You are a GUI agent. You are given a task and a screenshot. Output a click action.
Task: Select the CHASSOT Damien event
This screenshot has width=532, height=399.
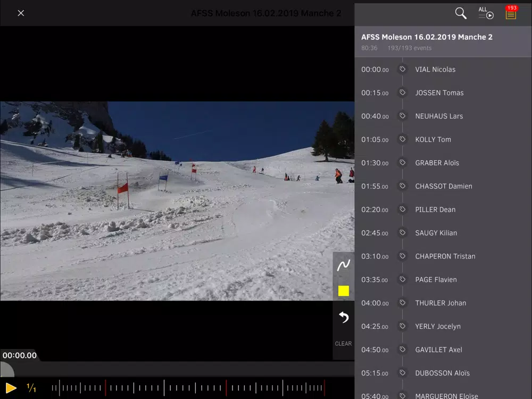[443, 186]
